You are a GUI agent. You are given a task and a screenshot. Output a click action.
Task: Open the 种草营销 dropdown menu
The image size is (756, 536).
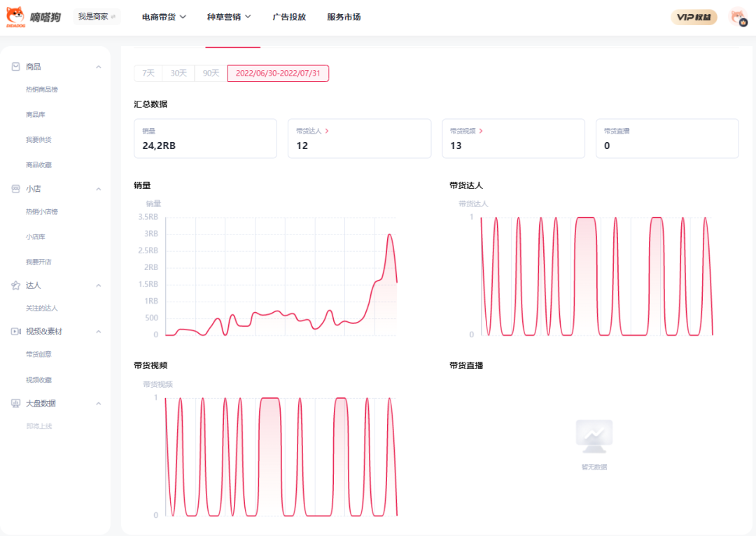[229, 17]
